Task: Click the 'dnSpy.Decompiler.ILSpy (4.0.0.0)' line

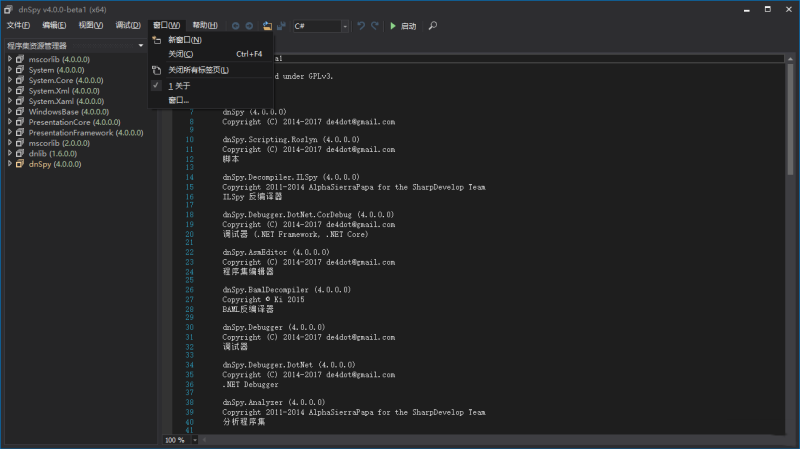Action: point(291,177)
